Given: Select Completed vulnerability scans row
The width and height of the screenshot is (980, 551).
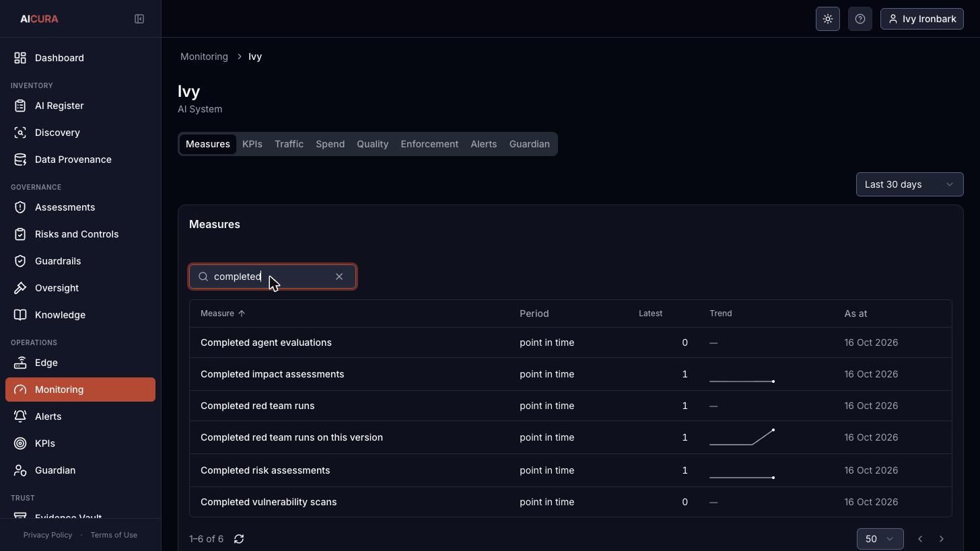Looking at the screenshot, I should point(571,502).
